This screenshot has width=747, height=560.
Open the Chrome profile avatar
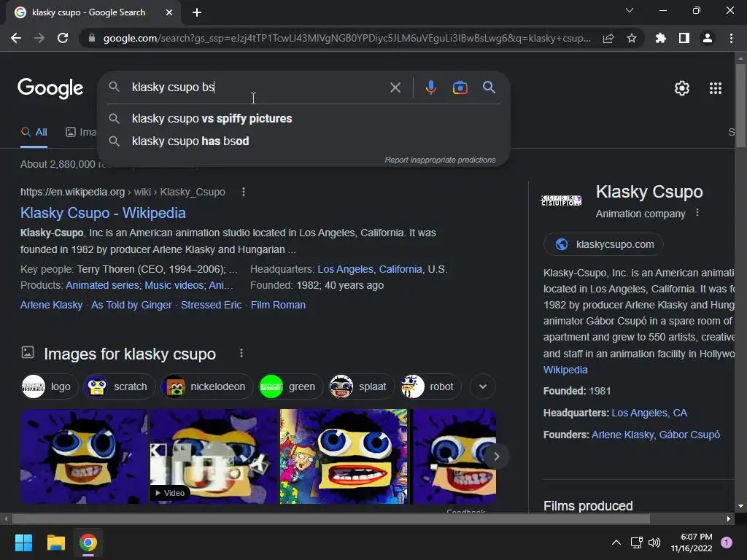click(x=708, y=38)
